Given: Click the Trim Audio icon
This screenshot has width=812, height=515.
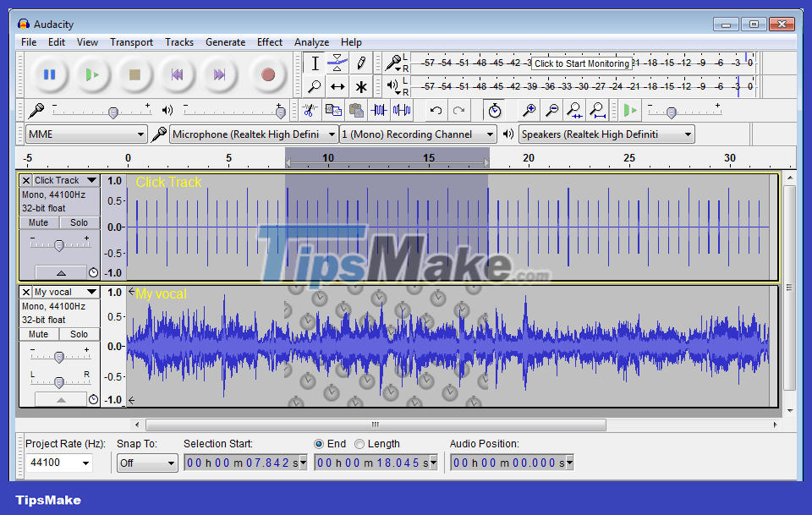Looking at the screenshot, I should 378,110.
